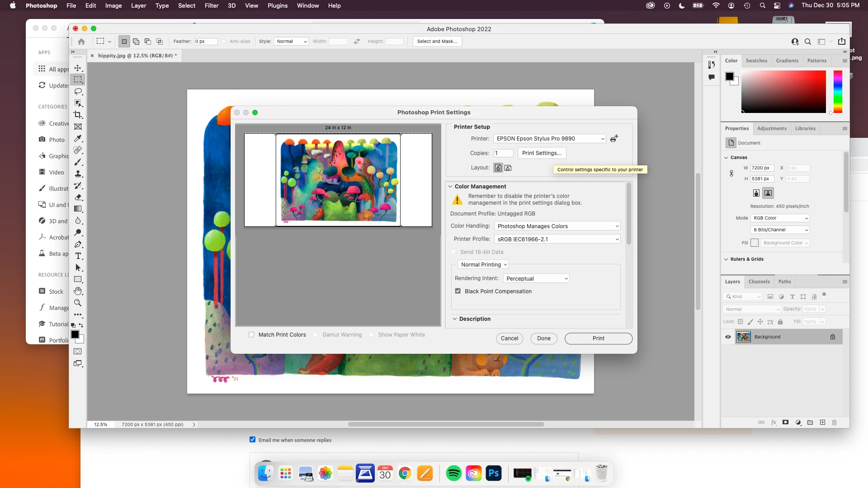Image resolution: width=868 pixels, height=488 pixels.
Task: Select the Zoom tool in toolbar
Action: tap(78, 303)
